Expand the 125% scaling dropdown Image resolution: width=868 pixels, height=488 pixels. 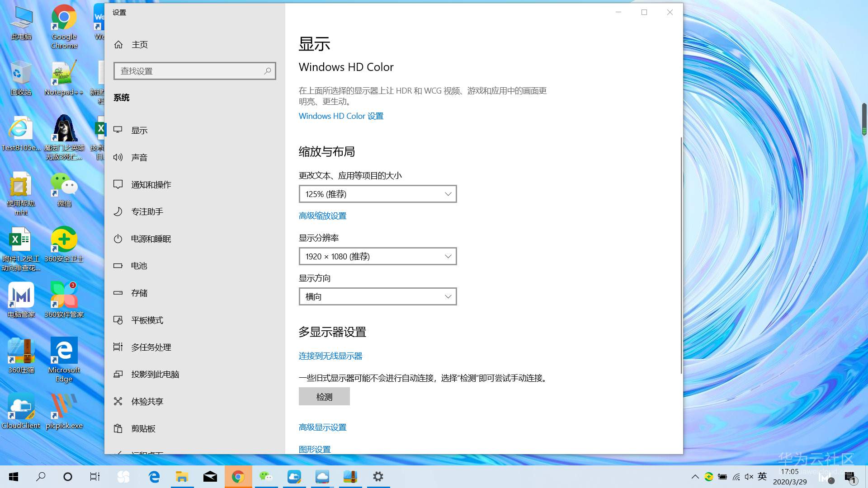click(x=377, y=194)
